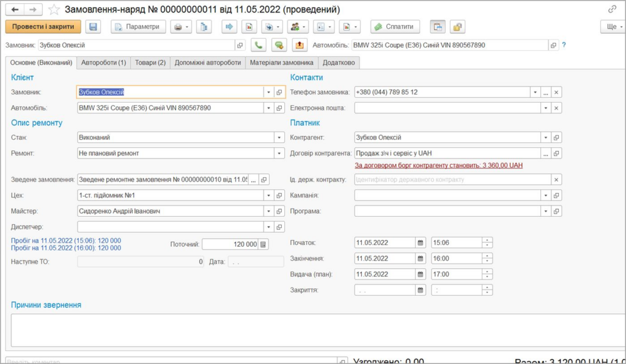
Task: Open the car card from header Автомобіль field
Action: pos(553,45)
